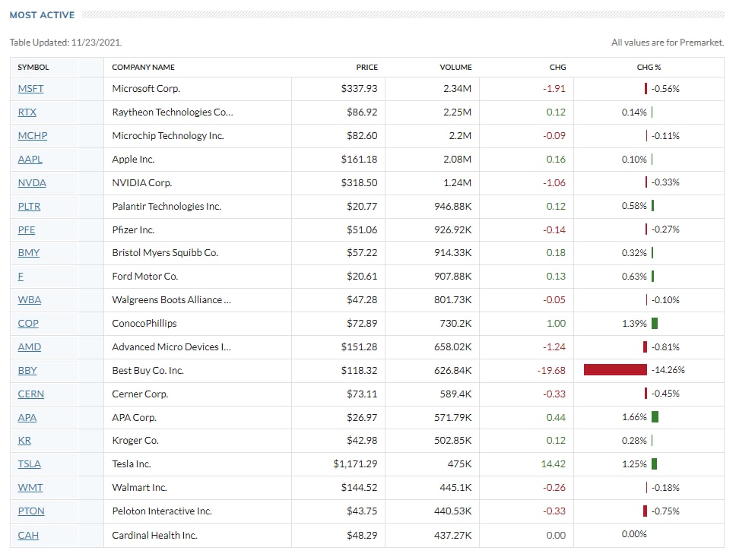Open the BMY symbol link
This screenshot has width=736, height=560.
pyautogui.click(x=29, y=253)
